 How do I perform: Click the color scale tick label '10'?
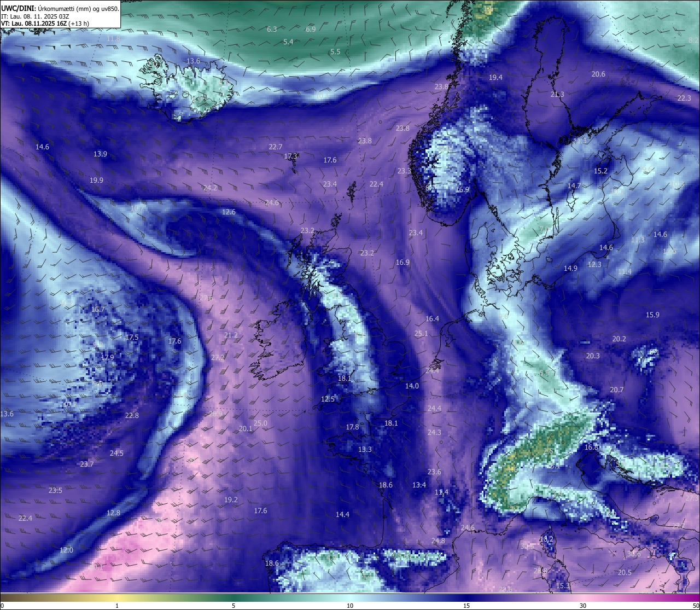pos(350,606)
